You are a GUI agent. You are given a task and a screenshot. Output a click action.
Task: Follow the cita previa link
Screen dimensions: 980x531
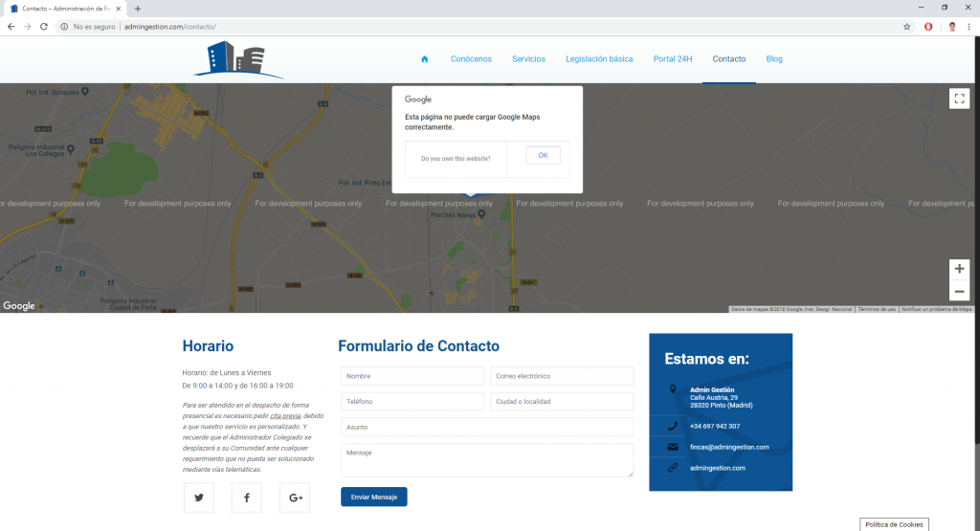(285, 416)
